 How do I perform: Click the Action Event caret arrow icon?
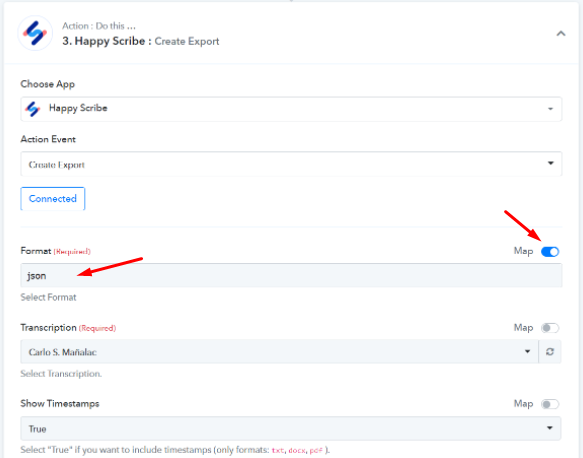coord(551,163)
